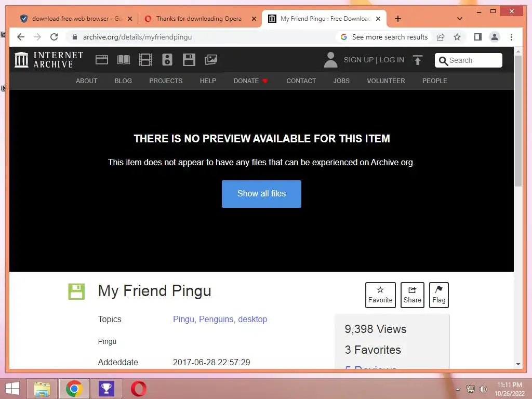Open the Windows Start button
The image size is (532, 399).
click(x=12, y=389)
